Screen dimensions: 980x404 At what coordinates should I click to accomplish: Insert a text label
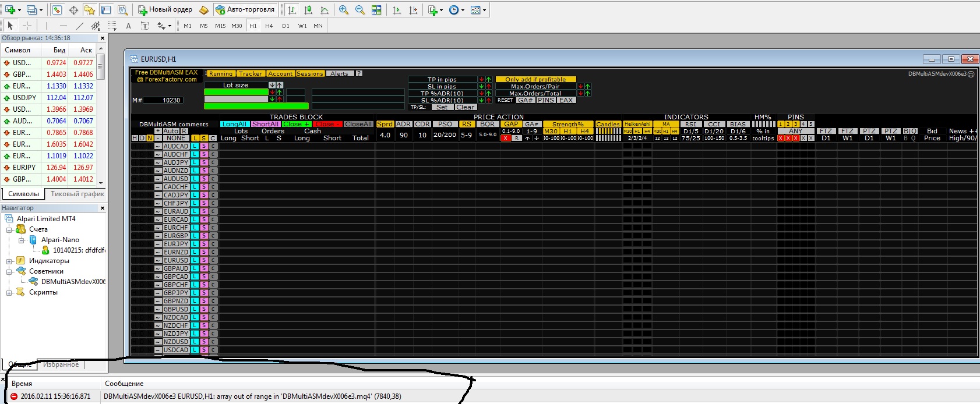pos(145,26)
